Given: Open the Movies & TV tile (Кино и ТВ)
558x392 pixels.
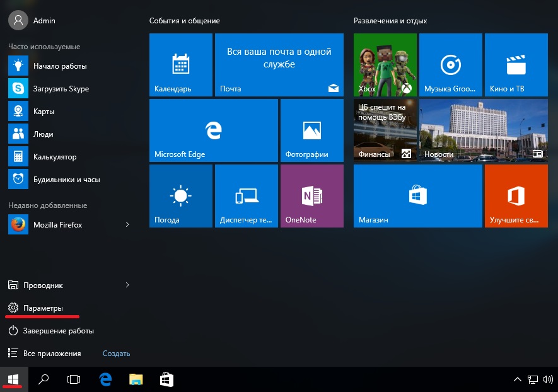Looking at the screenshot, I should (516, 65).
